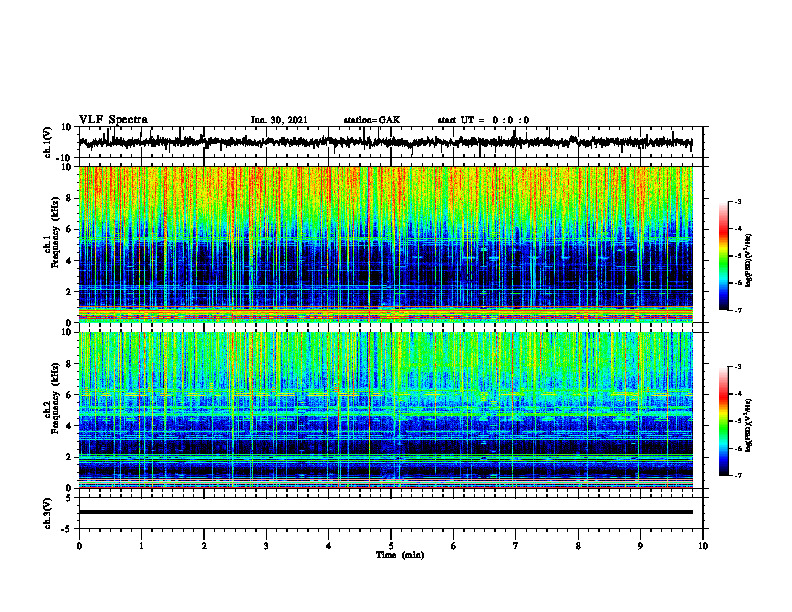
Task: Click the ch.1 waveform trace panel
Action: (391, 142)
